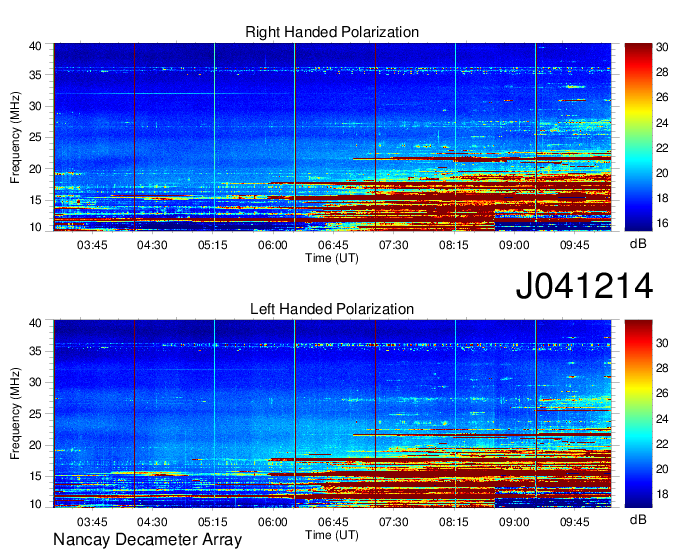Image resolution: width=680 pixels, height=552 pixels.
Task: Click the 09:00 time tick on left-handed plot
Action: [x=514, y=522]
